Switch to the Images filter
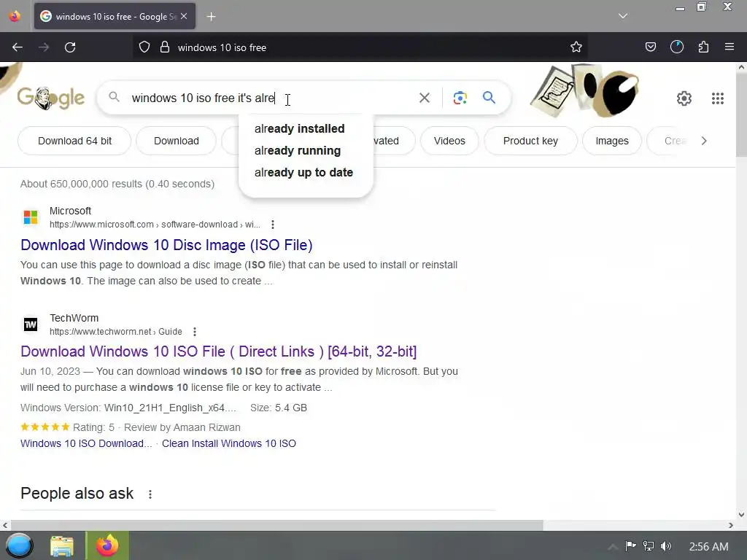747x560 pixels. (612, 141)
